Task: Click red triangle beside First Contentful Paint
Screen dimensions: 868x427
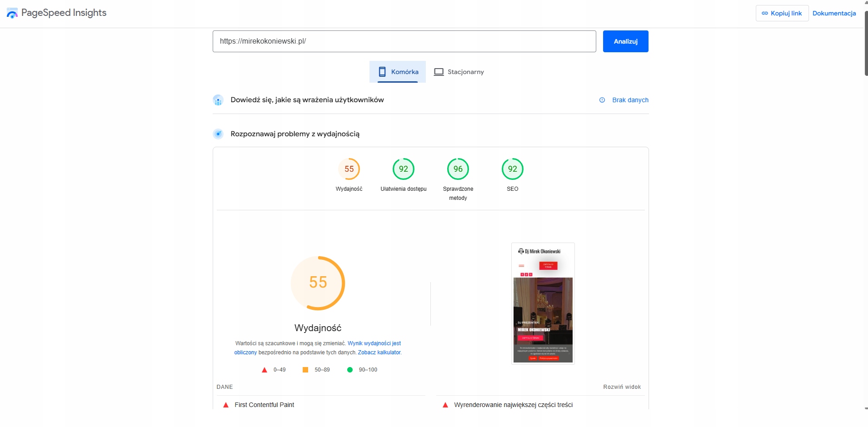Action: click(x=226, y=405)
